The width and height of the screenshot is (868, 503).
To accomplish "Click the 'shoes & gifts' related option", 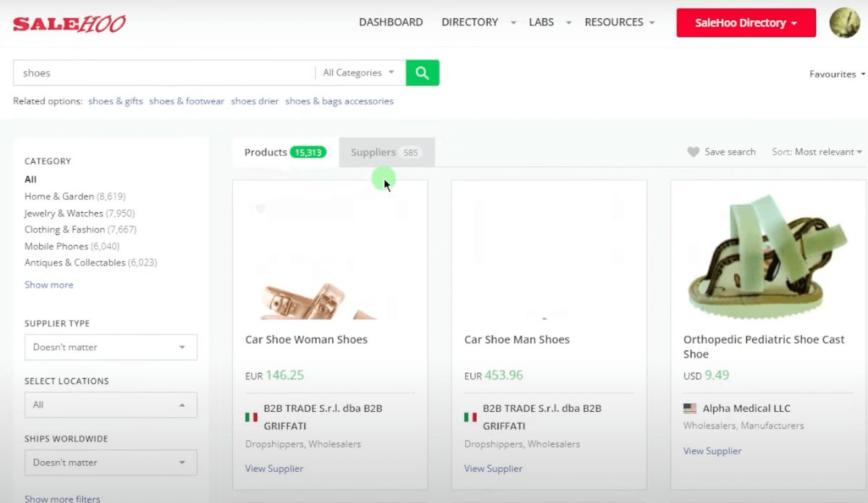I will point(116,101).
